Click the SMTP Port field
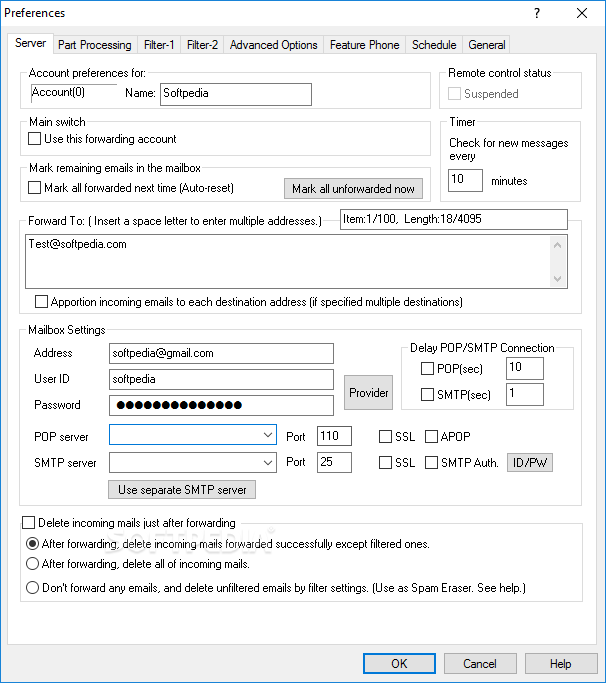This screenshot has height=683, width=606. [334, 462]
